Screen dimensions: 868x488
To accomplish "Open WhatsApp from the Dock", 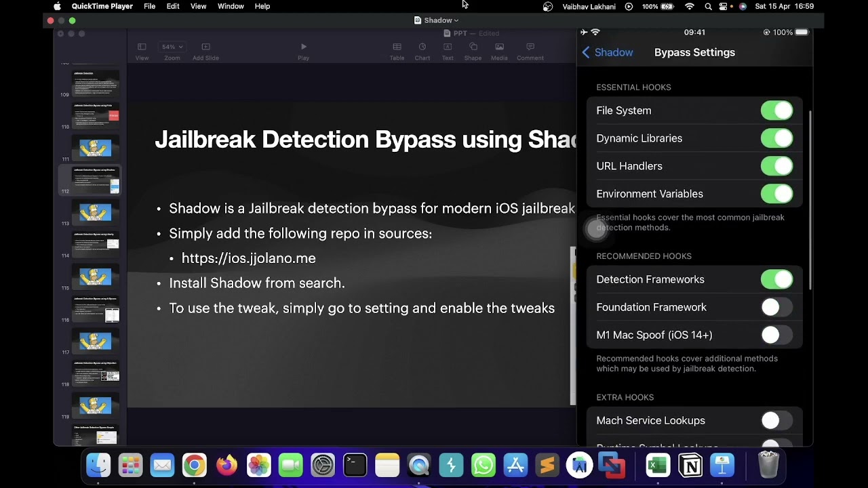I will point(484,466).
